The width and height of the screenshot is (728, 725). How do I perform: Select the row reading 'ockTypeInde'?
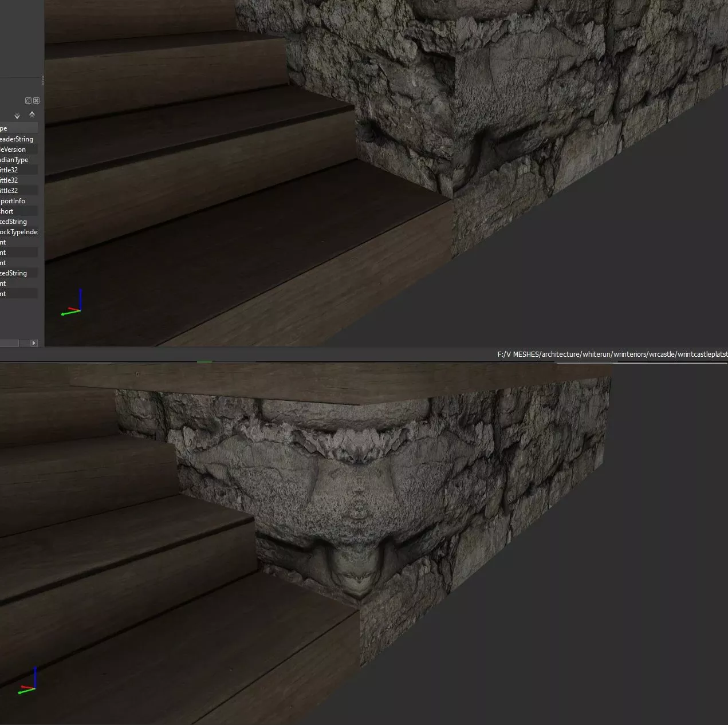pos(19,232)
